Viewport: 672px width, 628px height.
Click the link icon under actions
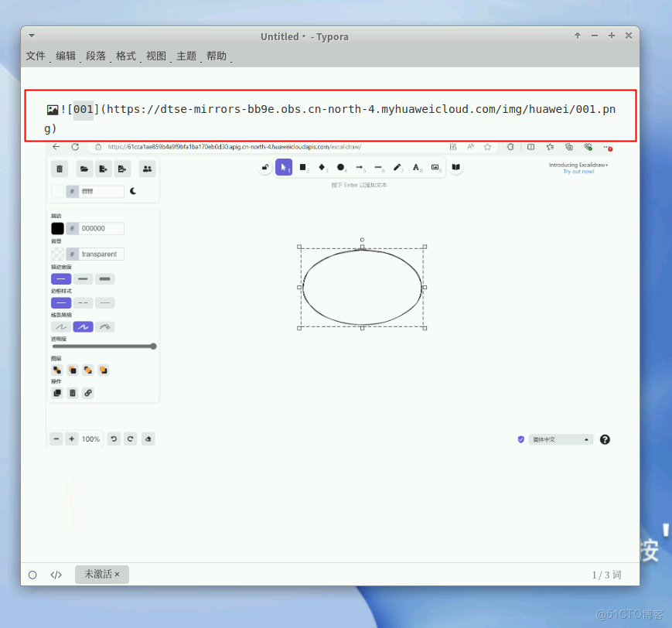tap(88, 393)
